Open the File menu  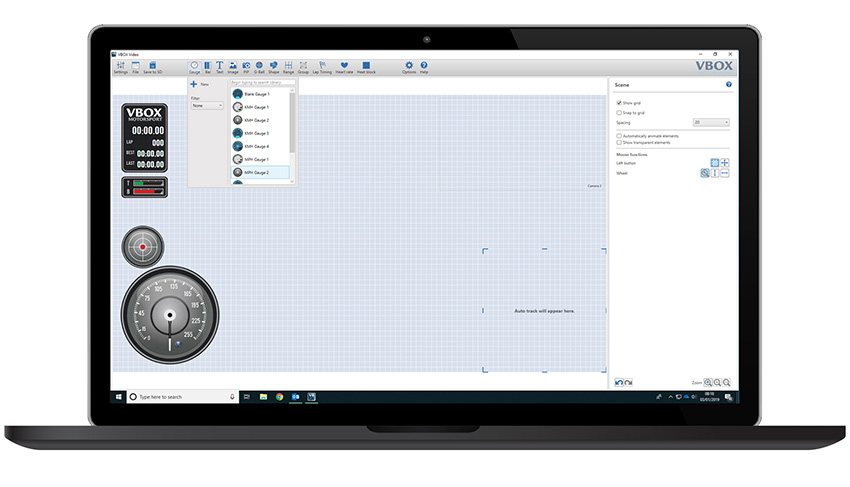coord(136,67)
